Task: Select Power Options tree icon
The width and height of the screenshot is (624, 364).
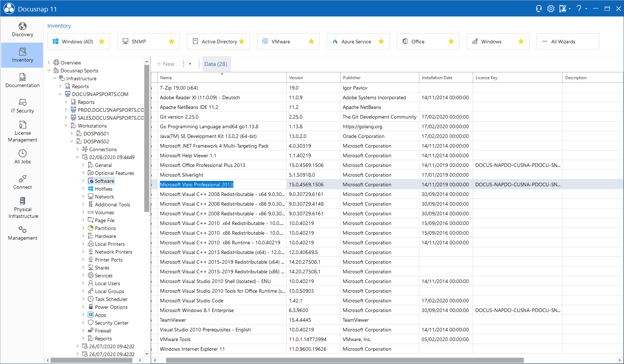Action: coord(91,307)
